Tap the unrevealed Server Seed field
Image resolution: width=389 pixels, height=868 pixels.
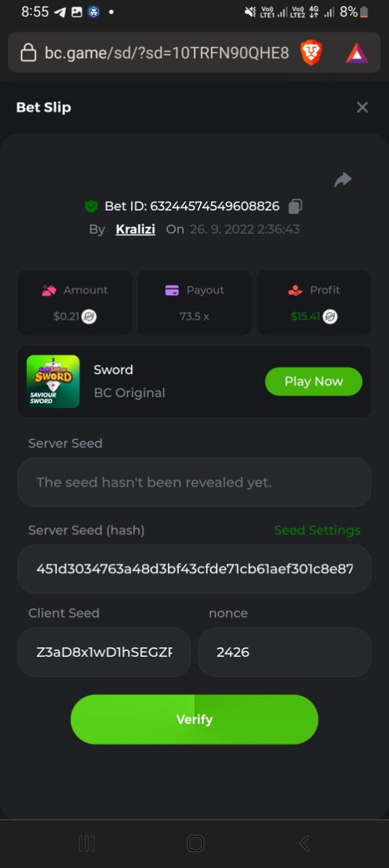(194, 482)
